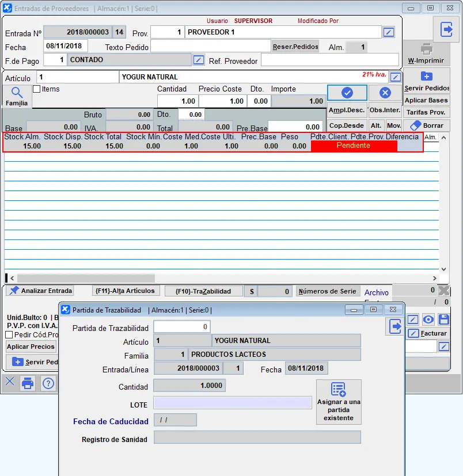Cancel the line with the blue X button
This screenshot has height=476, width=463.
[385, 93]
